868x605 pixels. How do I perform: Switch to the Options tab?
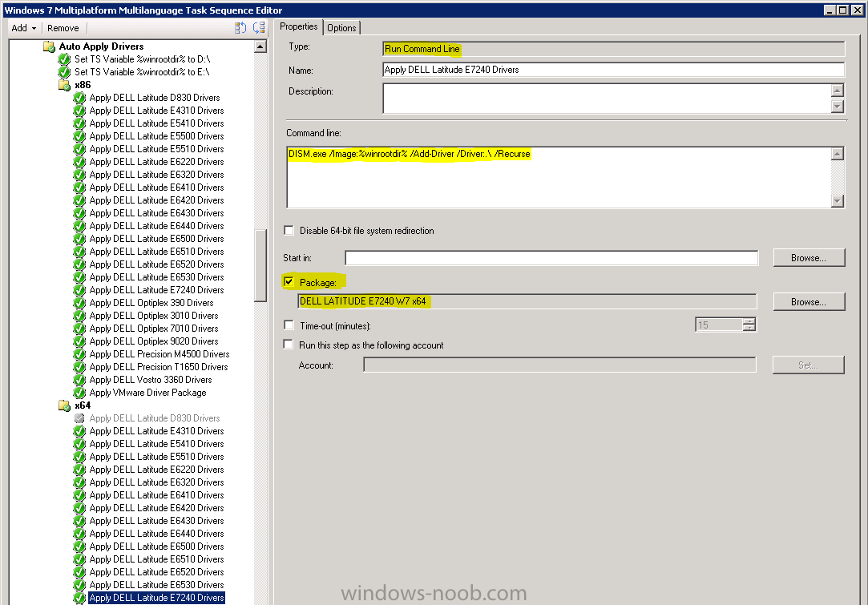[x=341, y=28]
